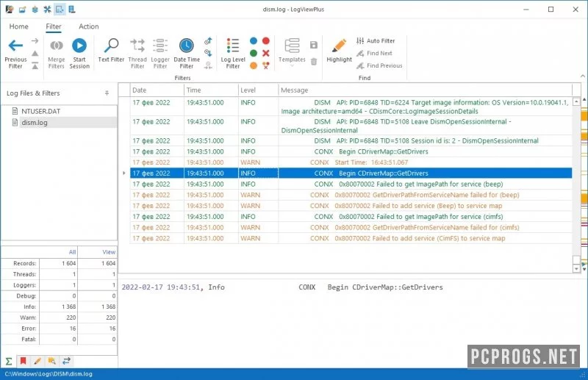Open the pencil annotations tab icon
This screenshot has width=588, height=380.
37,361
